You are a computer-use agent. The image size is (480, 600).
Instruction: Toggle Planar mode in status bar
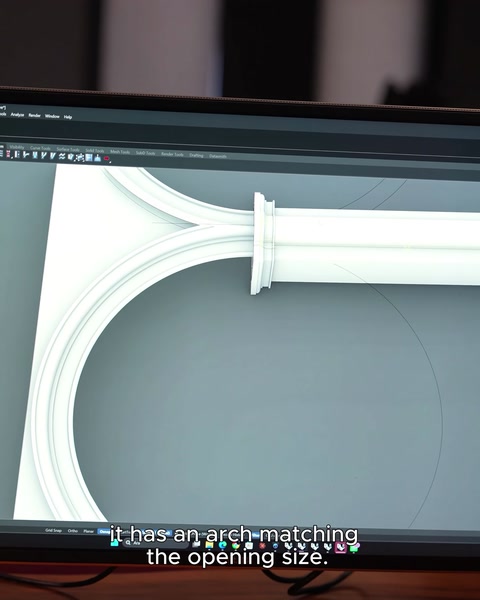[88, 531]
